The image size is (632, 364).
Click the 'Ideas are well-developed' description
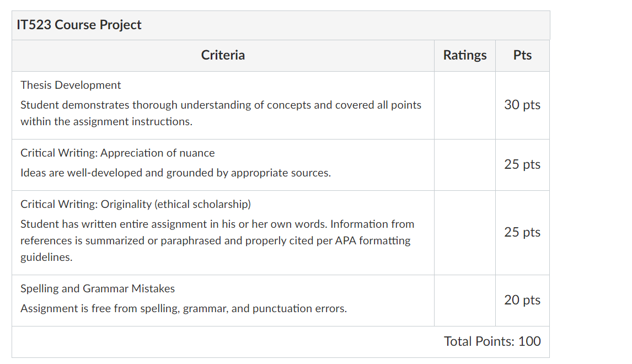176,173
